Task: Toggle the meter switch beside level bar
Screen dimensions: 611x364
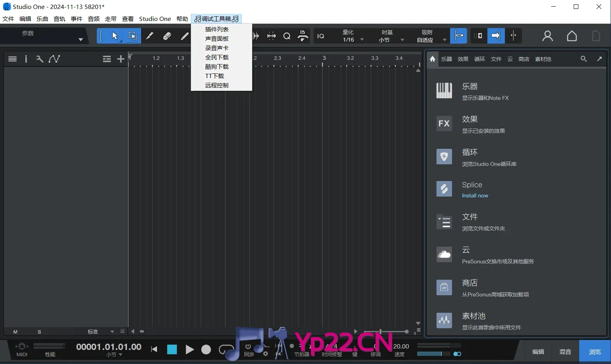Action: coord(457,354)
